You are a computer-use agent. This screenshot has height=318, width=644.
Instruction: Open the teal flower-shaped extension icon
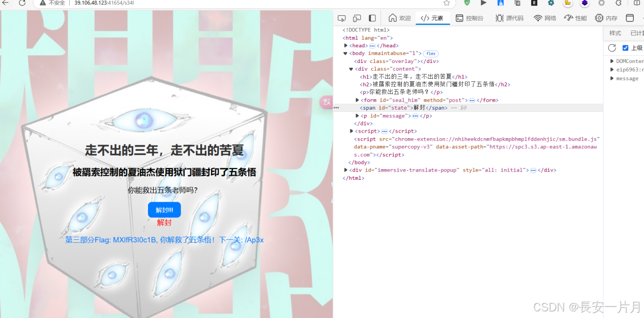(x=551, y=3)
